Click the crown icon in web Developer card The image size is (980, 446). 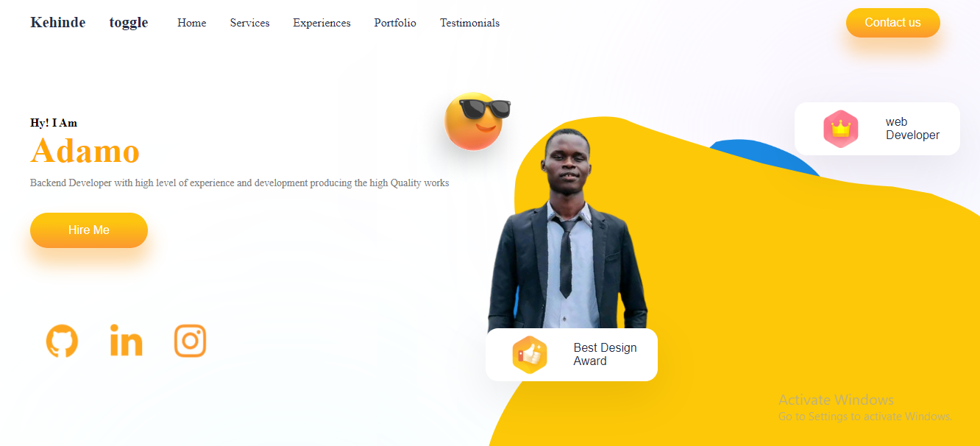coord(841,129)
